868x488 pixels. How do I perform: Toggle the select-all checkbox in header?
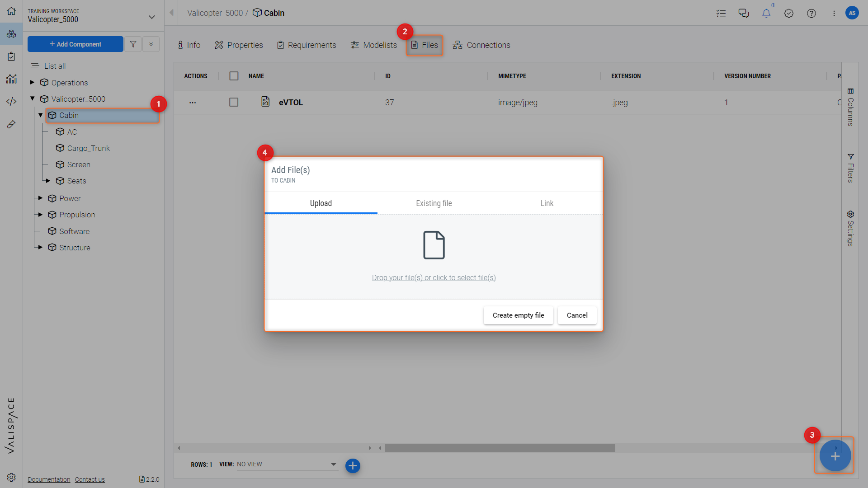(234, 76)
